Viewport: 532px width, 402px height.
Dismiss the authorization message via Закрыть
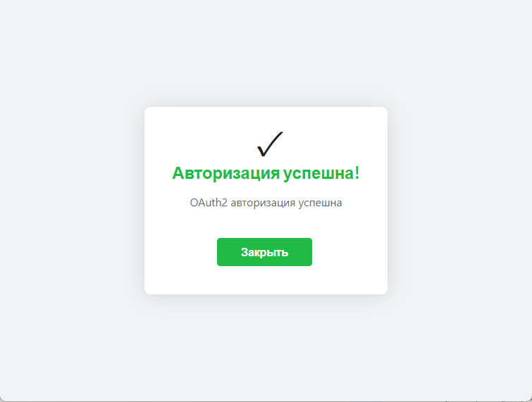pyautogui.click(x=264, y=252)
